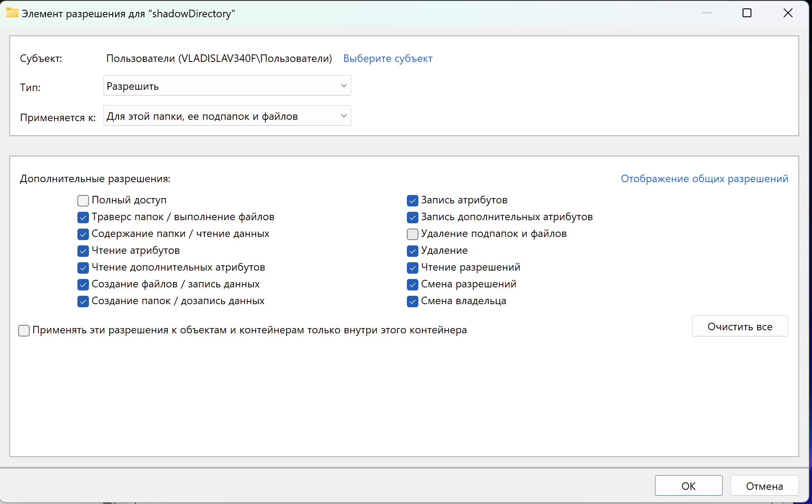Viewport: 812px width, 504px height.
Task: Confirm with the OK button
Action: pyautogui.click(x=688, y=486)
